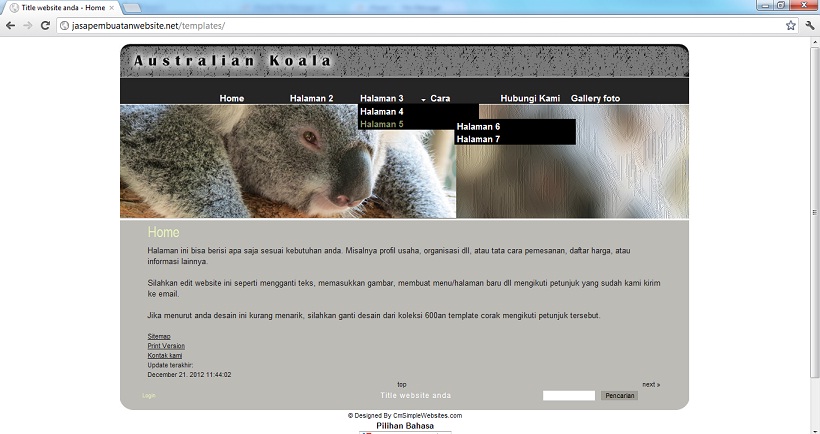Screen dimensions: 820x434
Task: Open the Home menu item
Action: point(232,98)
